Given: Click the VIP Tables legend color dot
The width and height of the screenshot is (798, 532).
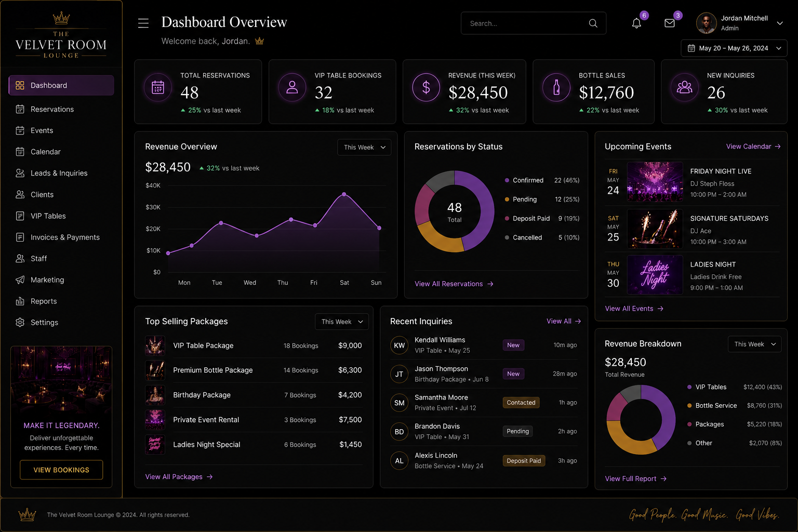Looking at the screenshot, I should pyautogui.click(x=689, y=387).
